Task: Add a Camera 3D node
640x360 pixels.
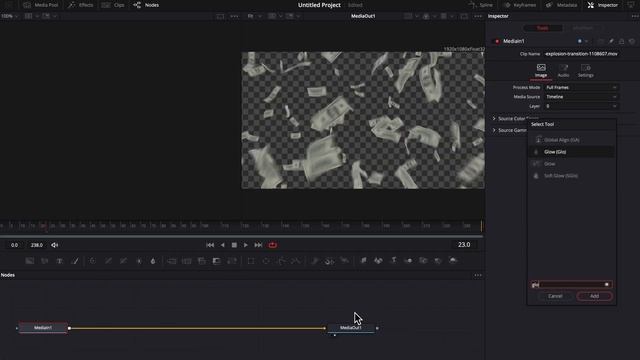Action: point(423,261)
